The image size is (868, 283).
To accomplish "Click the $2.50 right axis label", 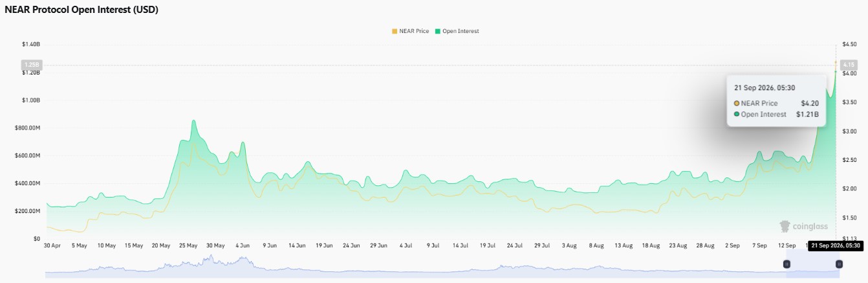I will click(x=849, y=160).
